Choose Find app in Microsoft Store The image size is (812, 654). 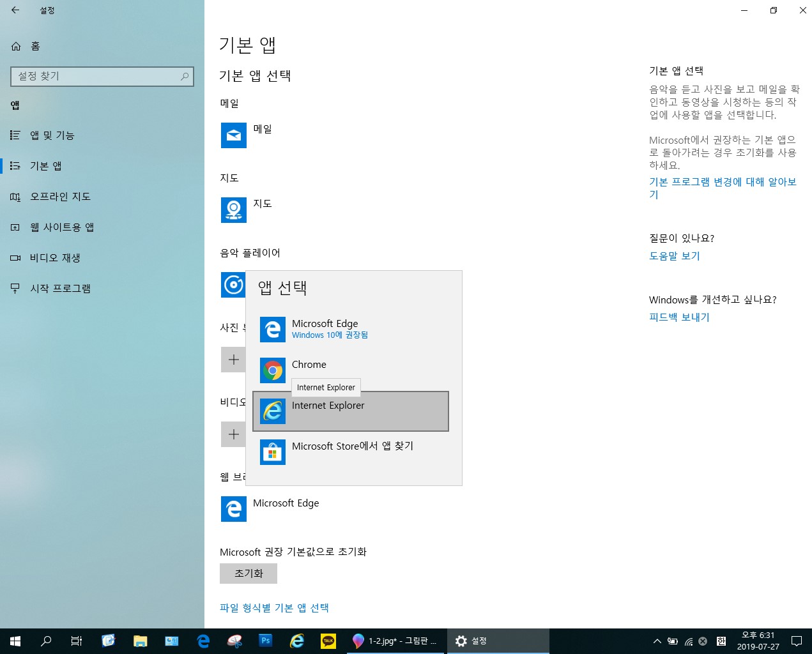tap(351, 452)
